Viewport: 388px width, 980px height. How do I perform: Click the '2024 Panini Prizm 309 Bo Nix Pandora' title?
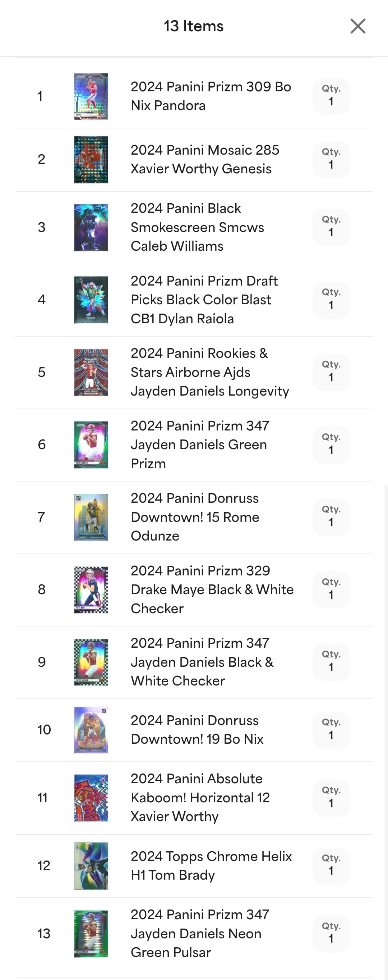[211, 96]
